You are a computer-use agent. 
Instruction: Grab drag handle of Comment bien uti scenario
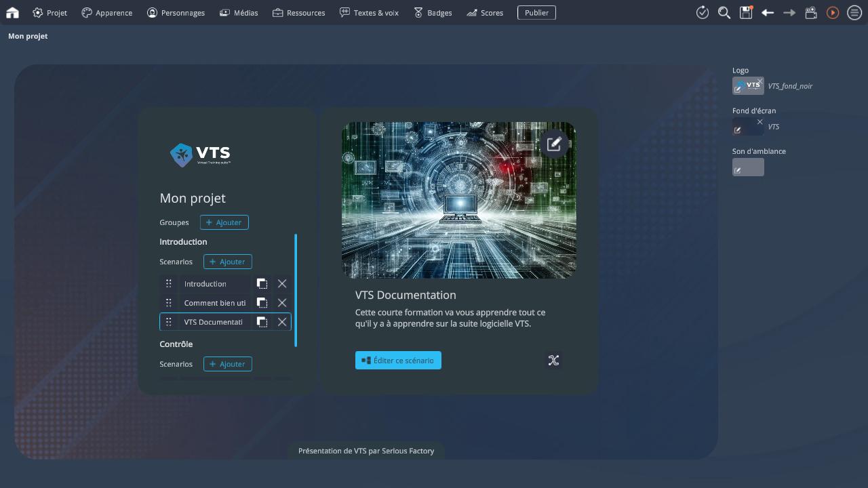[169, 303]
